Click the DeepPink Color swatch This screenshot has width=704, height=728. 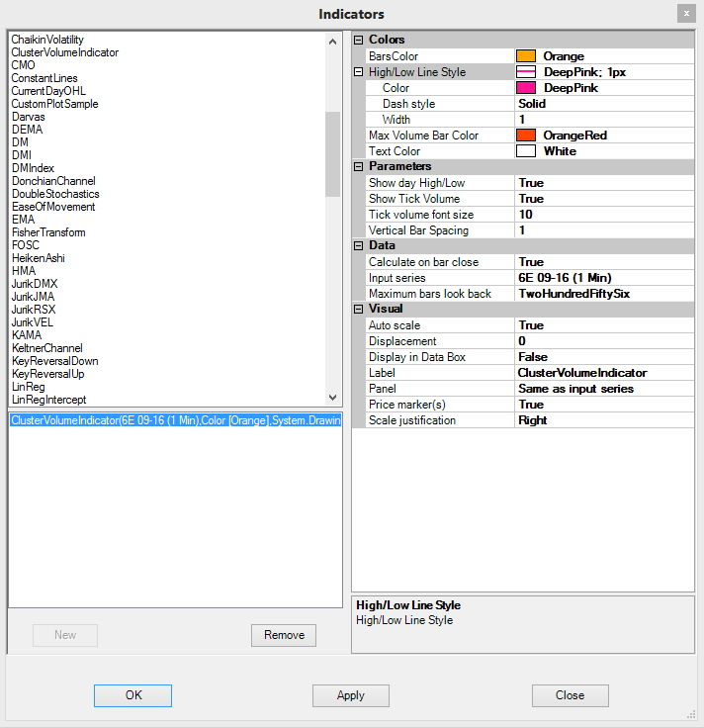[x=526, y=88]
